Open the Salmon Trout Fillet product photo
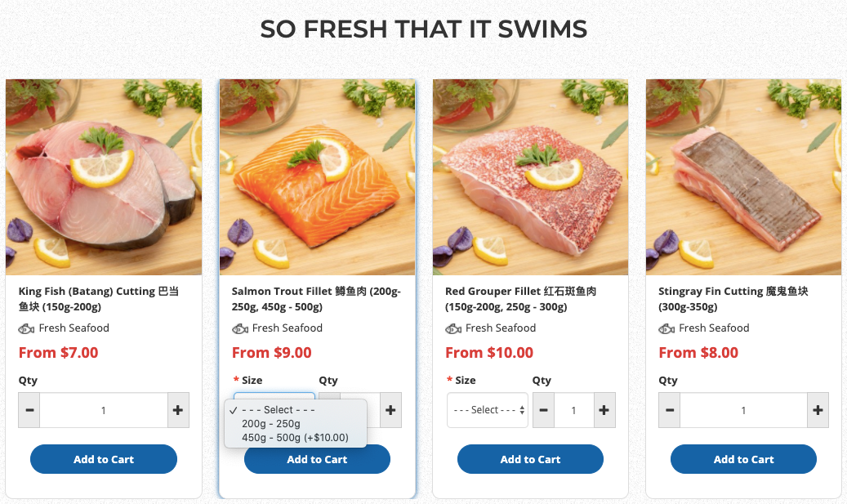Screen dimensions: 847x504 coord(317,177)
